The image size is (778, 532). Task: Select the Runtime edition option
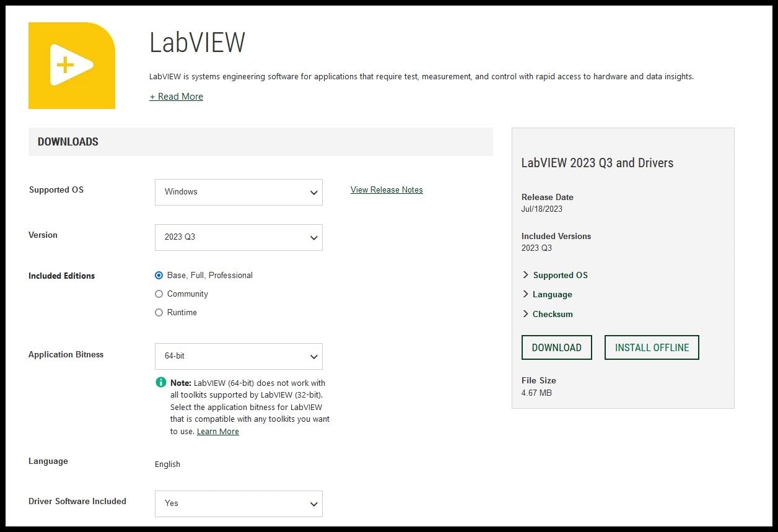pyautogui.click(x=159, y=312)
